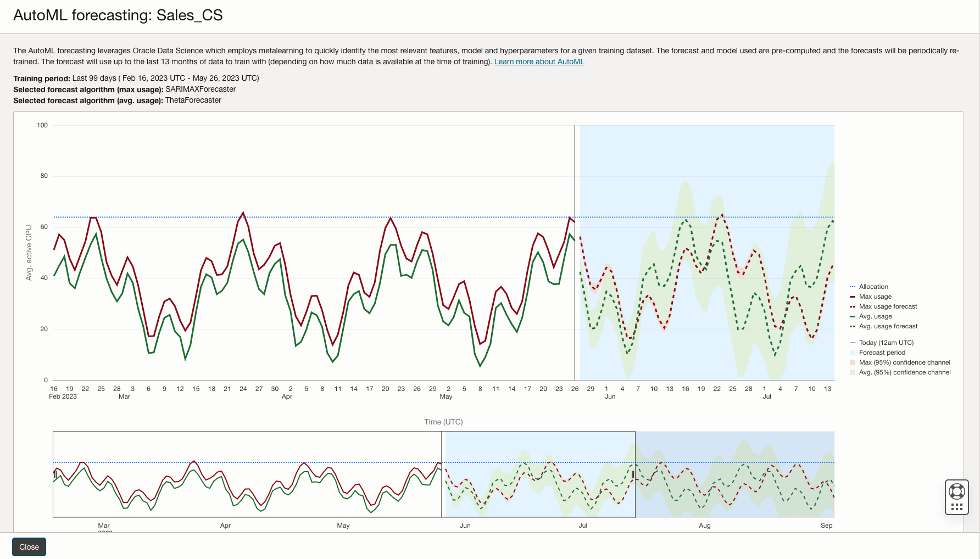Click the Avg. usage green legend line icon

point(853,316)
